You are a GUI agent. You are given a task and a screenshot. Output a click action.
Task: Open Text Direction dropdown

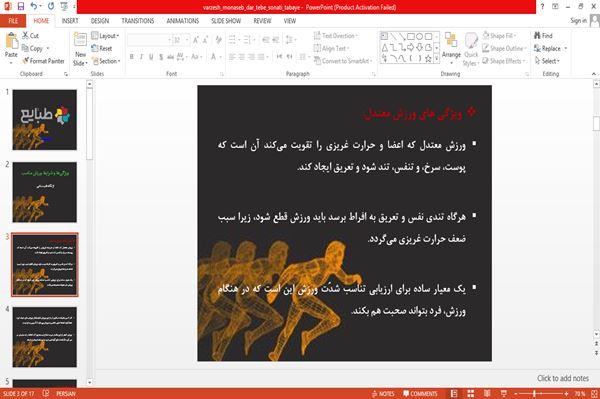(336, 36)
